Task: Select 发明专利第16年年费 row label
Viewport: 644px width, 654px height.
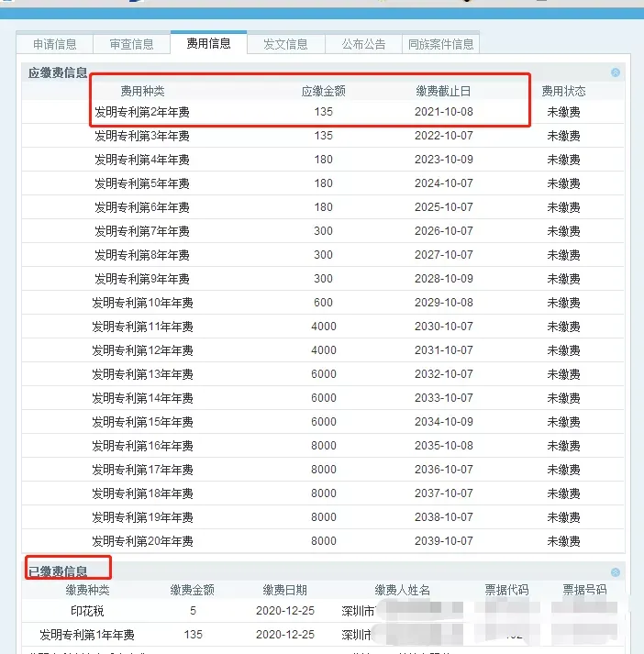Action: (x=142, y=446)
